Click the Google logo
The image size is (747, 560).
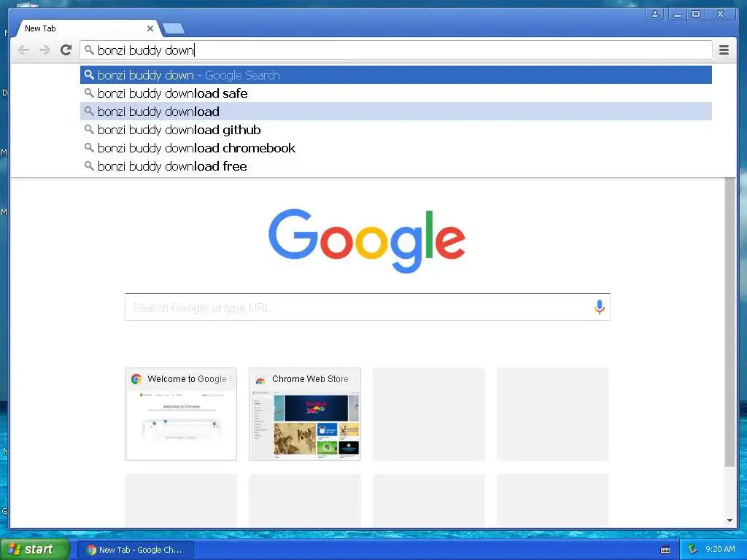click(x=367, y=241)
